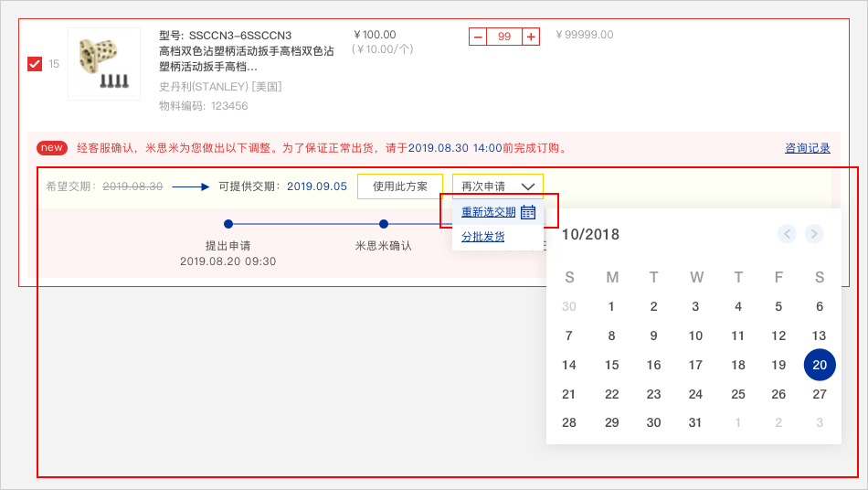Viewport: 868px width, 490px height.
Task: Decrease quantity with minus button
Action: [478, 37]
